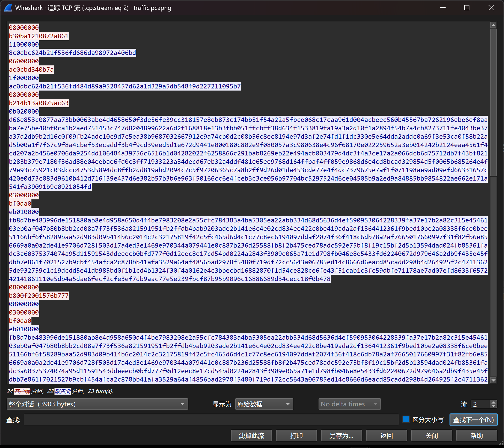Click the vertical scrollbar thumb
This screenshot has width=504, height=448.
click(x=493, y=102)
